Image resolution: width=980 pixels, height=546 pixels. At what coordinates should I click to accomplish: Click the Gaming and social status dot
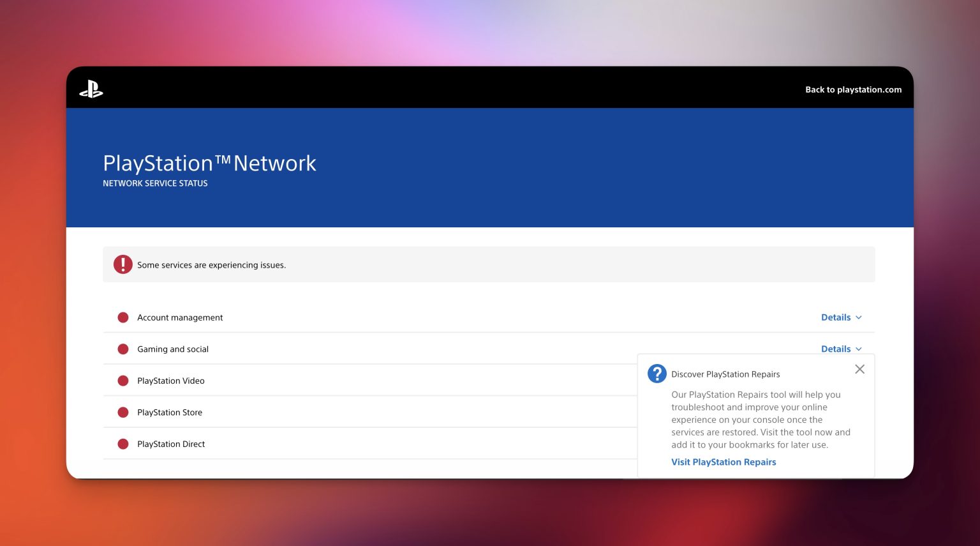click(x=123, y=349)
